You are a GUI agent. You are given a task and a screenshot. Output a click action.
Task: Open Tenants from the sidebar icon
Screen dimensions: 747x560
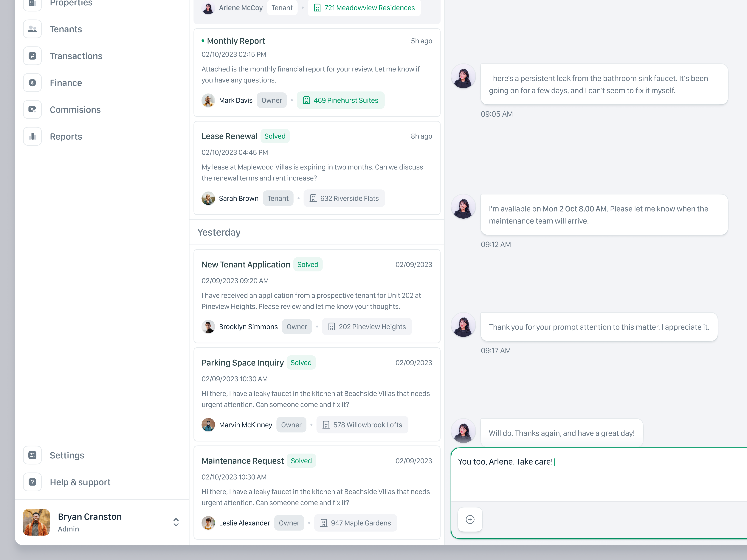click(x=32, y=29)
